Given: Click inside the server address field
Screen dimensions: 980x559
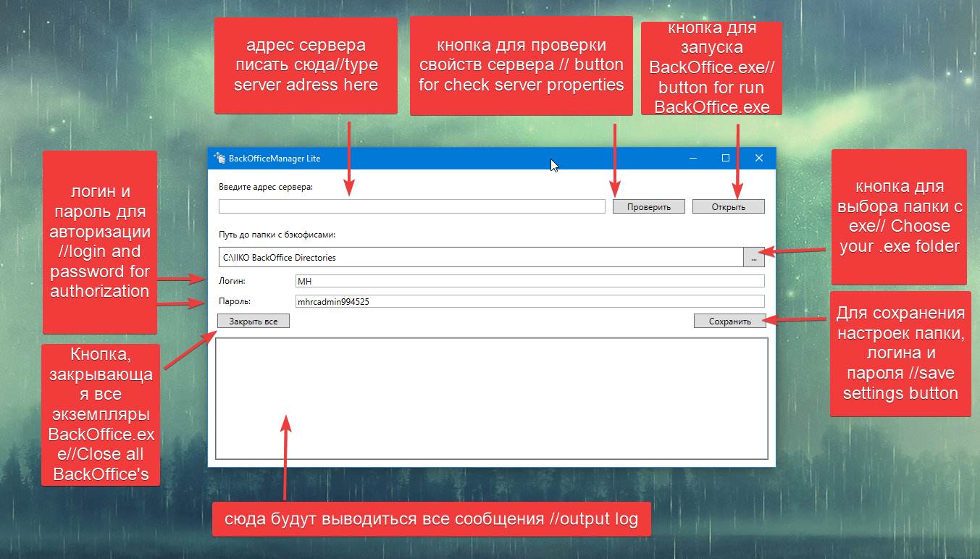Looking at the screenshot, I should [411, 206].
